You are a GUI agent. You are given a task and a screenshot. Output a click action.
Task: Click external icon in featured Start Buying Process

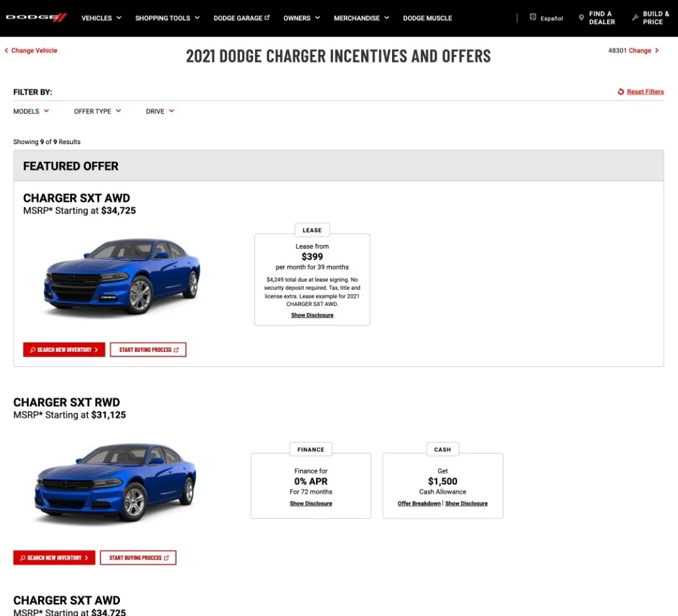pos(176,350)
